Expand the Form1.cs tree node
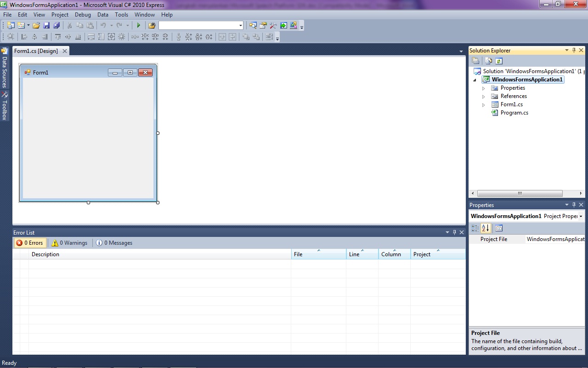 (x=483, y=105)
